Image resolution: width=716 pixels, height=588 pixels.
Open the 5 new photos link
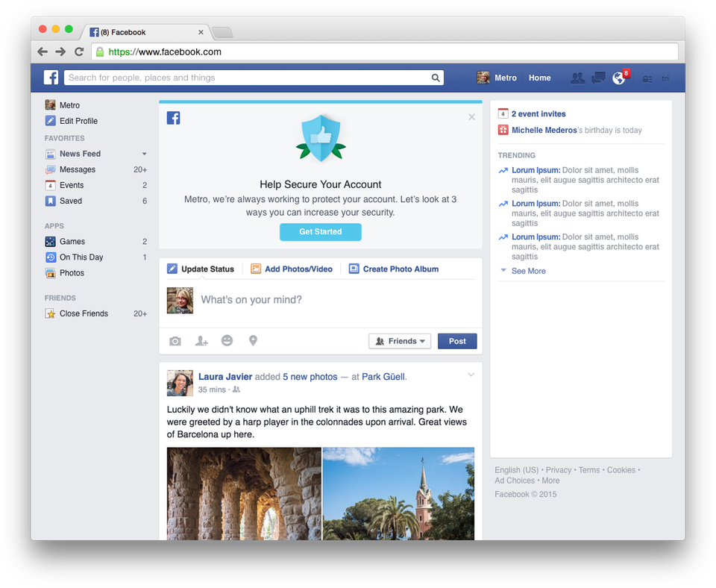(310, 377)
